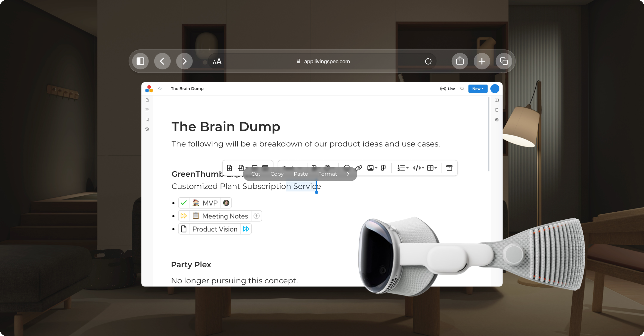This screenshot has height=336, width=644.
Task: Open the table insert dropdown
Action: (x=432, y=168)
